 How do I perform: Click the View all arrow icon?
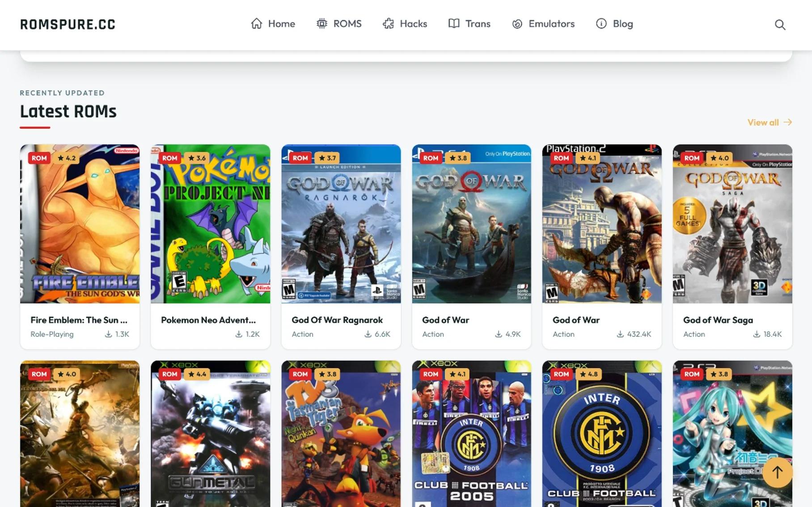(788, 122)
